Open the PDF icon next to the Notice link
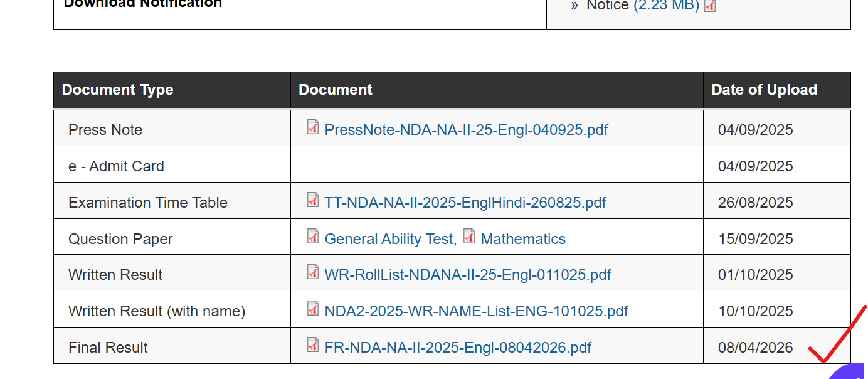This screenshot has height=379, width=868. click(709, 6)
